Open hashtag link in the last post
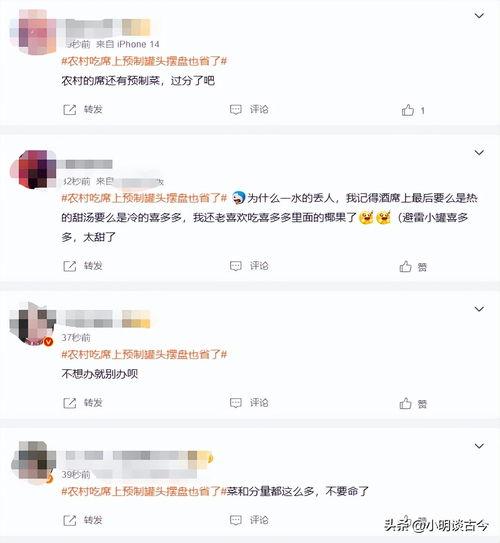The image size is (500, 543). coord(144,491)
